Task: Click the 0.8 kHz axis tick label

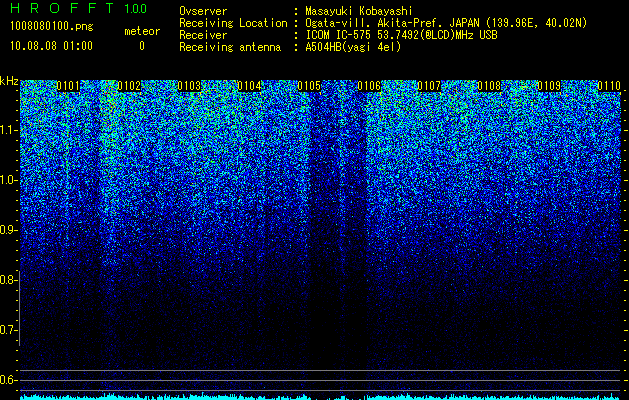Action: (x=8, y=280)
